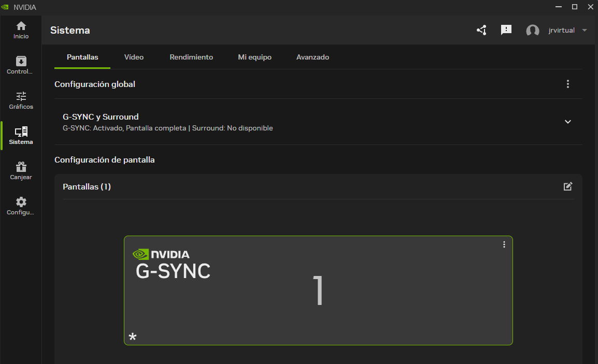Expand the G-SYNC y Surround section
598x364 pixels.
567,122
